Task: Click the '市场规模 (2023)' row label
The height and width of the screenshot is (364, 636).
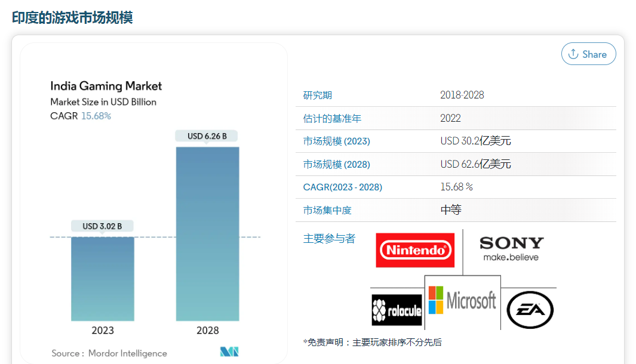Action: pyautogui.click(x=337, y=141)
